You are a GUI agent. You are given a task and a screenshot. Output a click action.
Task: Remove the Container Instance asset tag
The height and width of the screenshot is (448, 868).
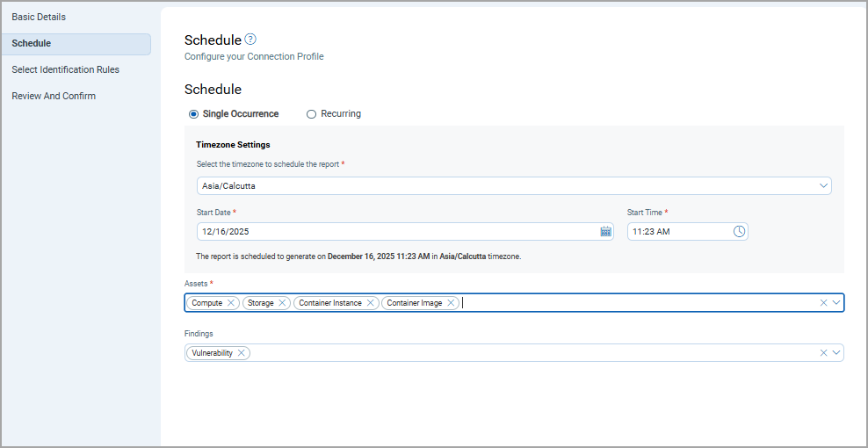click(x=371, y=303)
